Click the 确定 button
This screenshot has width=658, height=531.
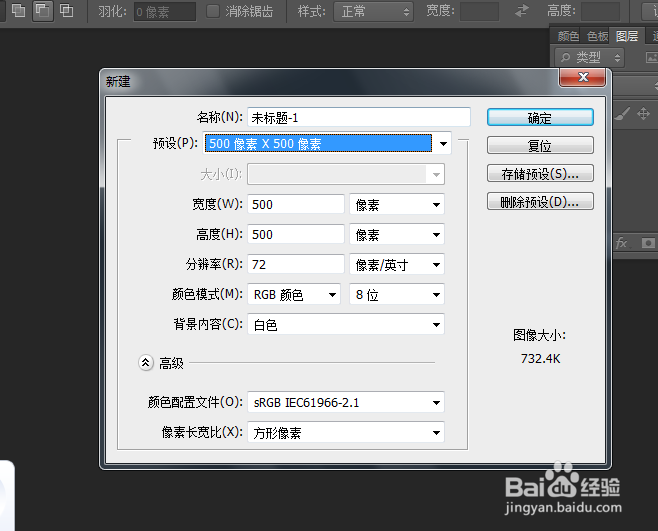coord(540,118)
